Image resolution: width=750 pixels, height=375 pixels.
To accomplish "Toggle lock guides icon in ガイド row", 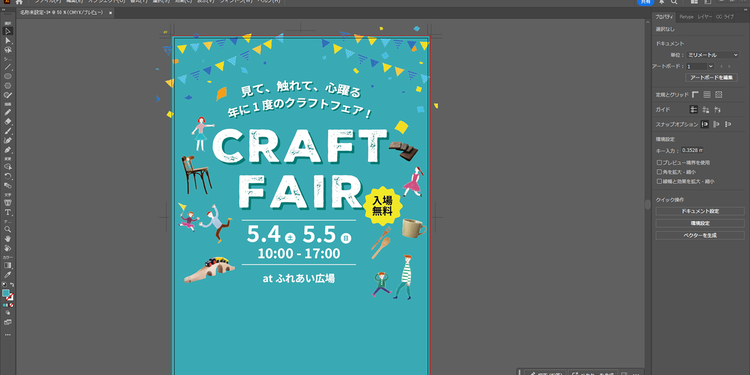I will click(x=706, y=110).
